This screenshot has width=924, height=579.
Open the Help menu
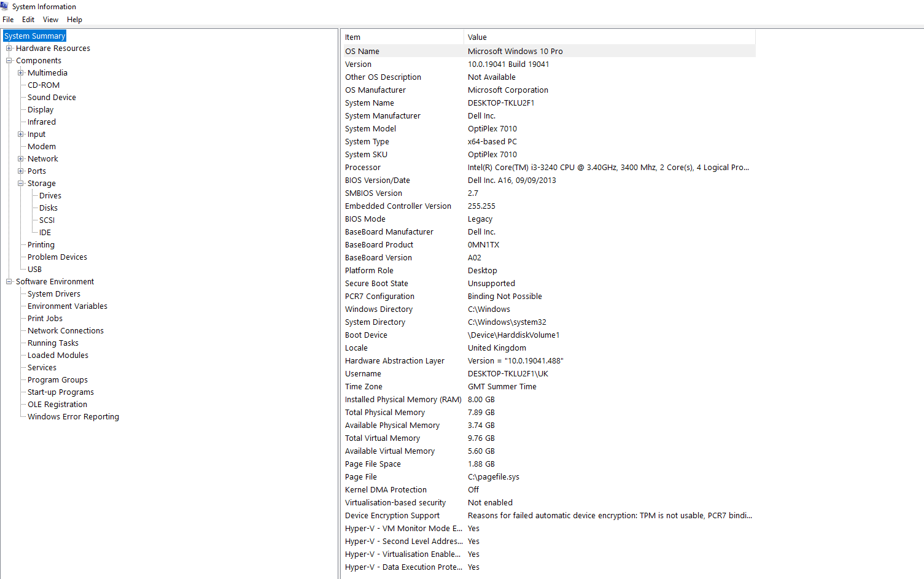pos(74,20)
